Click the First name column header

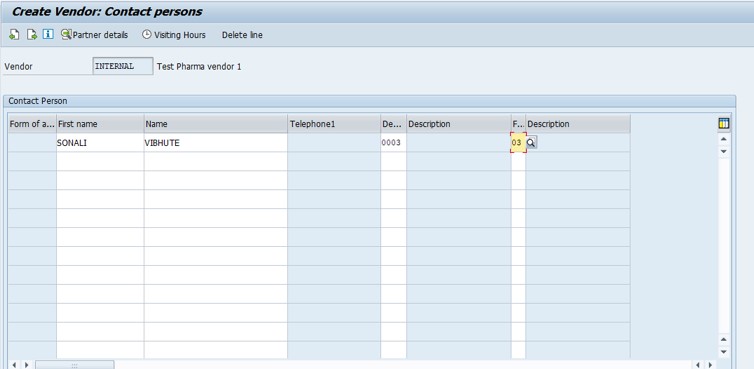[100, 124]
